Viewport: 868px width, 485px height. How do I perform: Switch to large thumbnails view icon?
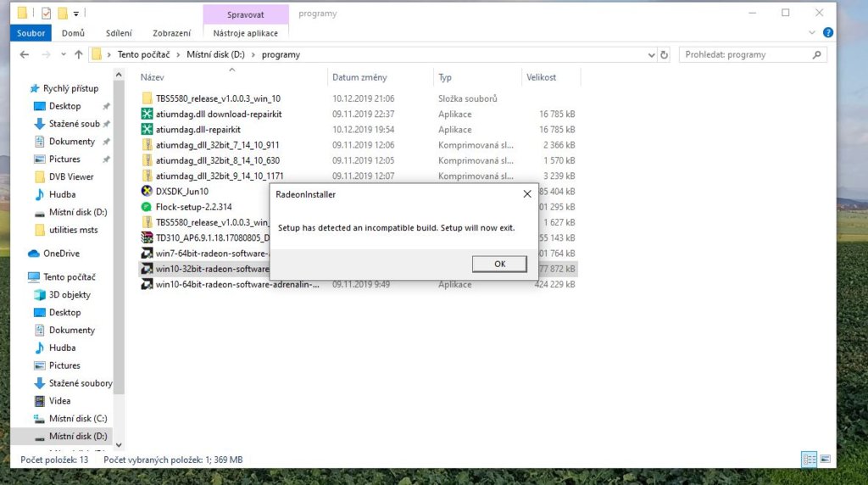tap(825, 459)
